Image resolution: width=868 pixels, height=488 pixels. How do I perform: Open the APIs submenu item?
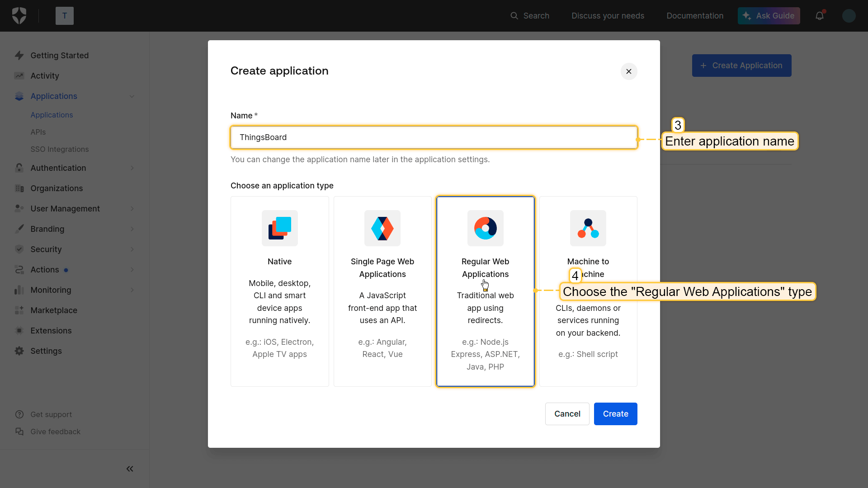(x=38, y=132)
